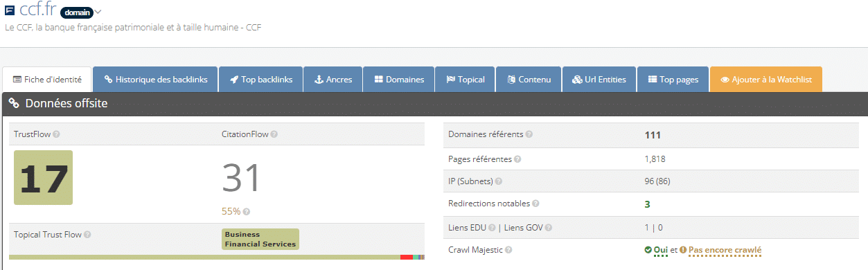Expand the domain dropdown chevron next to ccf.fr
Image resolution: width=868 pixels, height=270 pixels.
[x=98, y=12]
